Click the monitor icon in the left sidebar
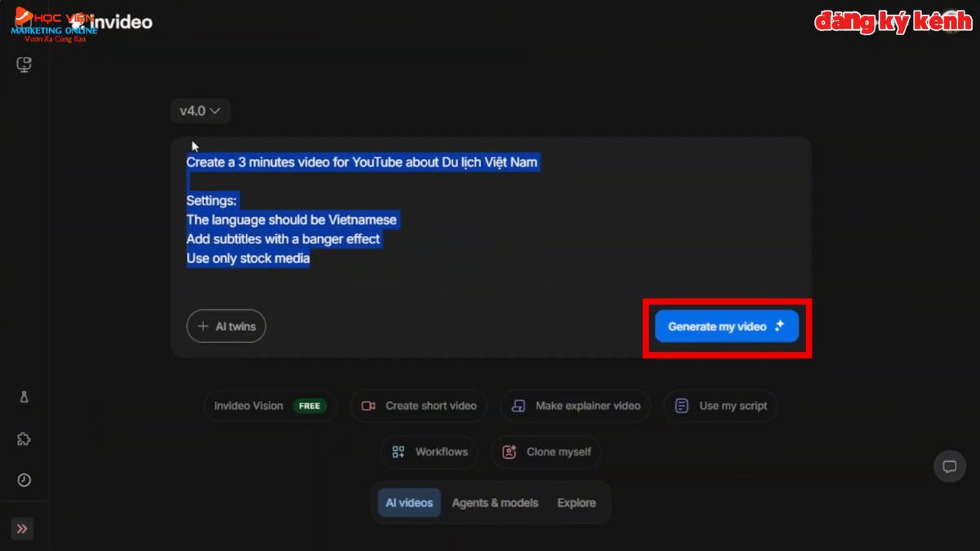 [24, 64]
